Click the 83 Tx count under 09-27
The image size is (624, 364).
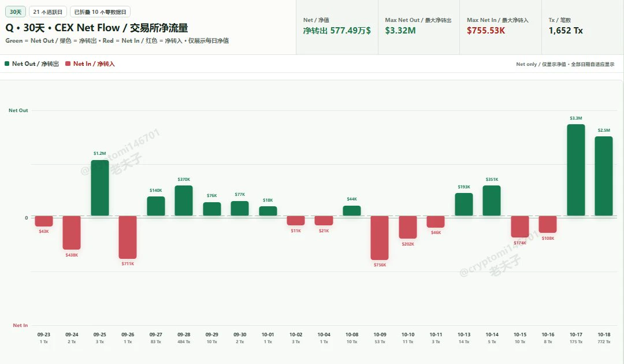pyautogui.click(x=155, y=341)
